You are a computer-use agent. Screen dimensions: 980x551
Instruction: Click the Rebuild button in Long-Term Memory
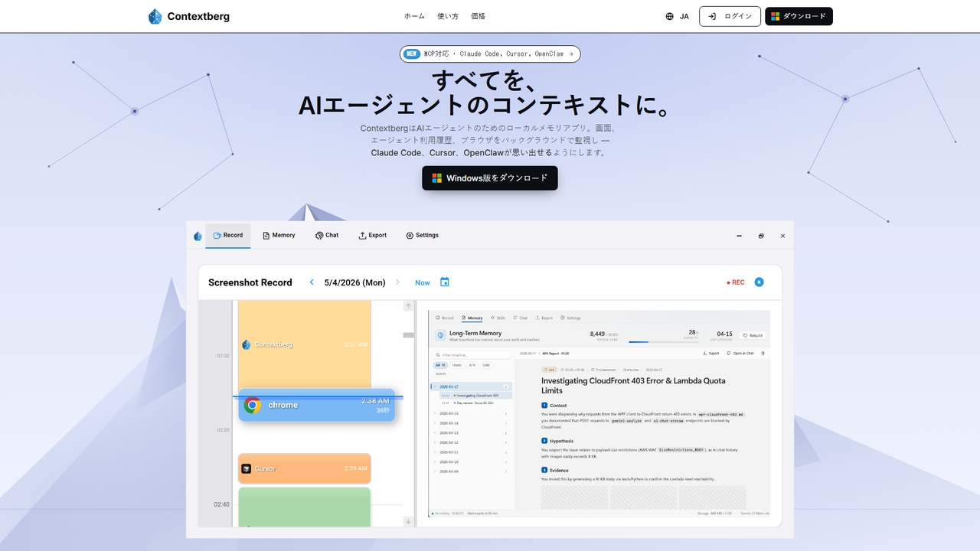tap(753, 335)
